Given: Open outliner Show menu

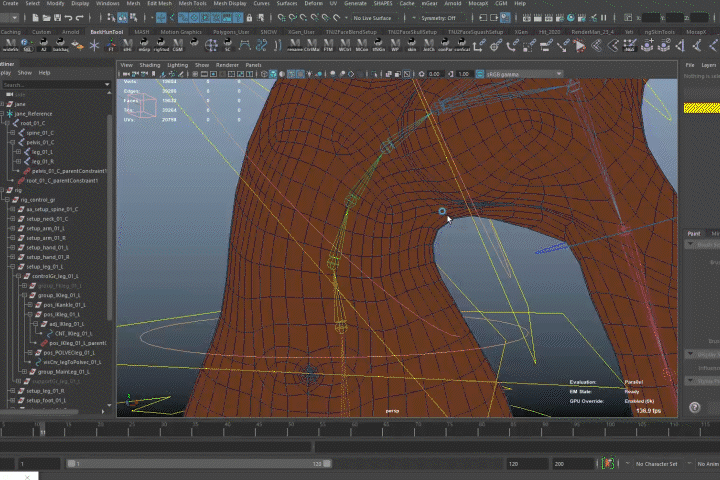Looking at the screenshot, I should click(x=24, y=73).
